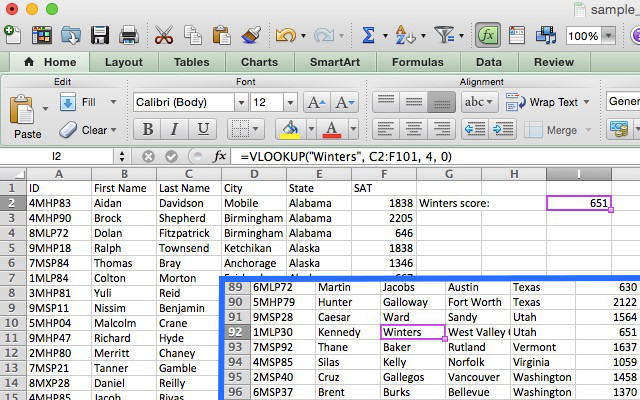
Task: Redo the last undone action
Action: [324, 36]
